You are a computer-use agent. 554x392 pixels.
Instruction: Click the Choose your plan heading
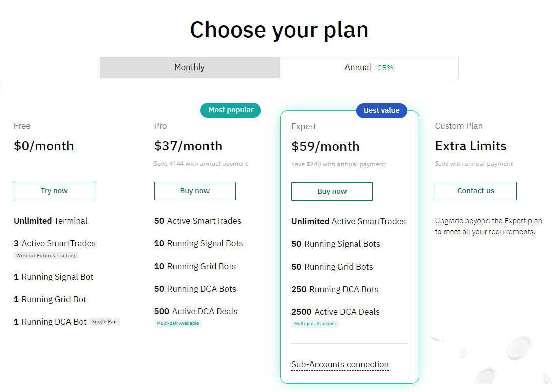pyautogui.click(x=279, y=30)
